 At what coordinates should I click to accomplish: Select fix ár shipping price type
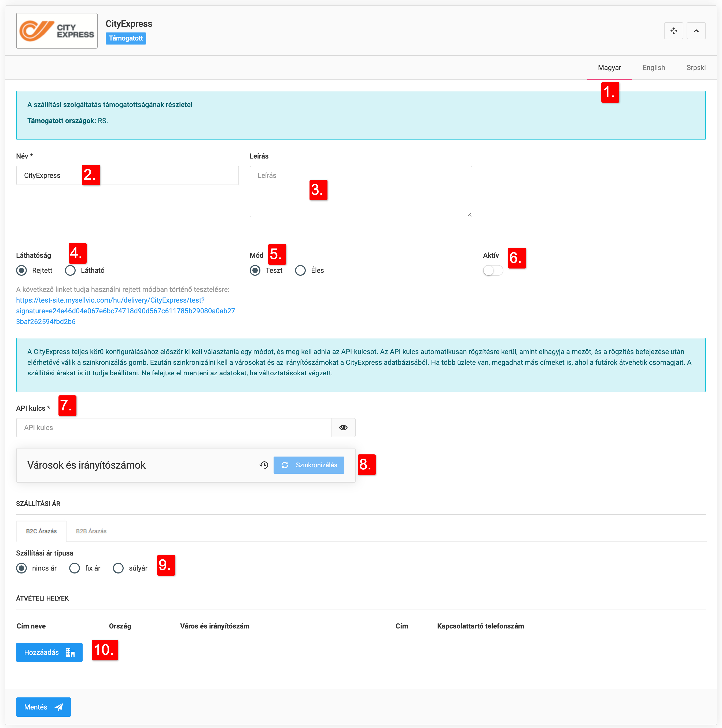(74, 568)
